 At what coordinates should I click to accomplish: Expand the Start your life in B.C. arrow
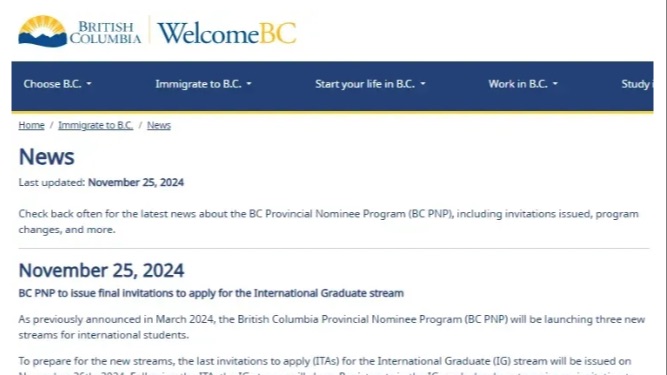[423, 84]
